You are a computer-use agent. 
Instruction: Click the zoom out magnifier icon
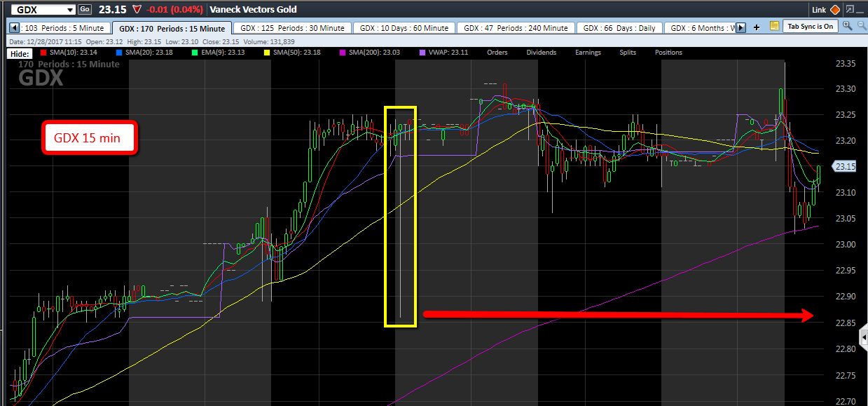click(x=860, y=26)
